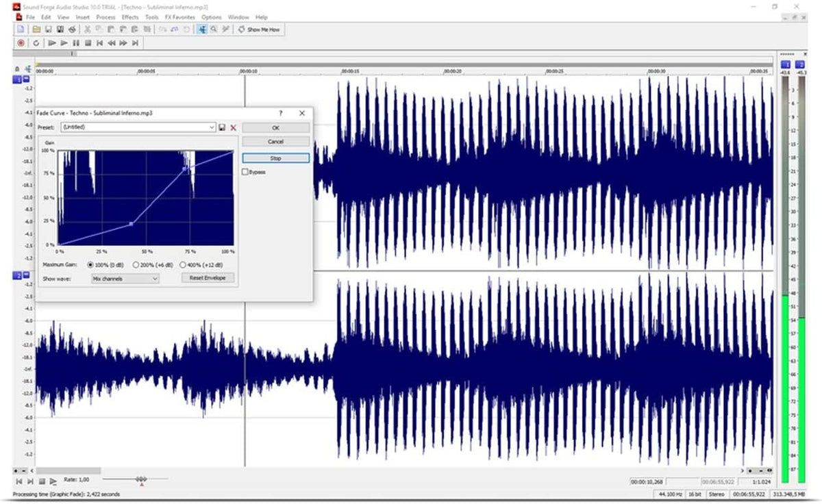
Task: Click the Stereo status bar entry
Action: (717, 494)
